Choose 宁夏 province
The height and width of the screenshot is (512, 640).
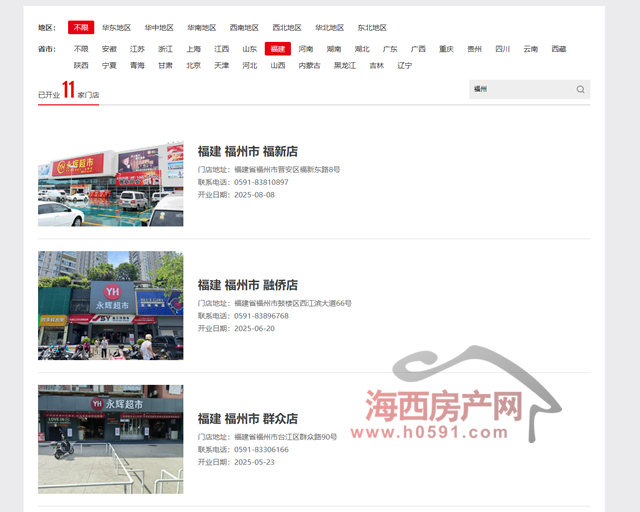tap(109, 65)
